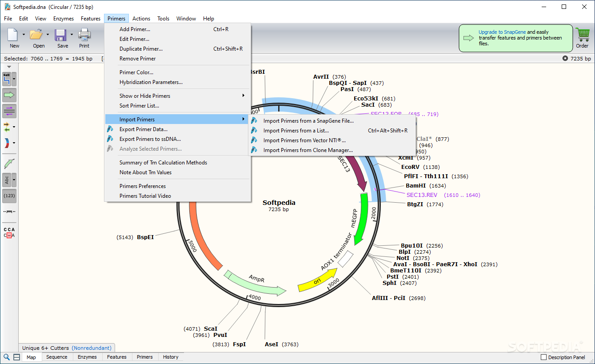The height and width of the screenshot is (364, 595).
Task: Click the split view icon at bottom left
Action: tap(16, 357)
